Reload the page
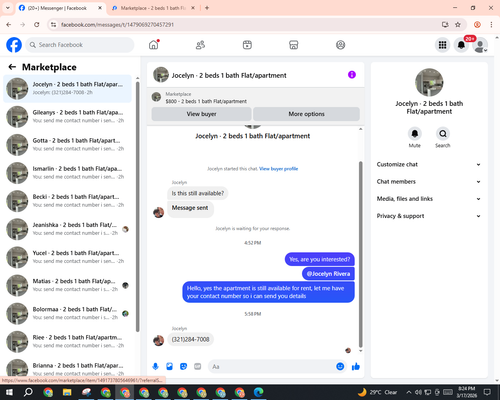This screenshot has width=500, height=400. tap(37, 25)
